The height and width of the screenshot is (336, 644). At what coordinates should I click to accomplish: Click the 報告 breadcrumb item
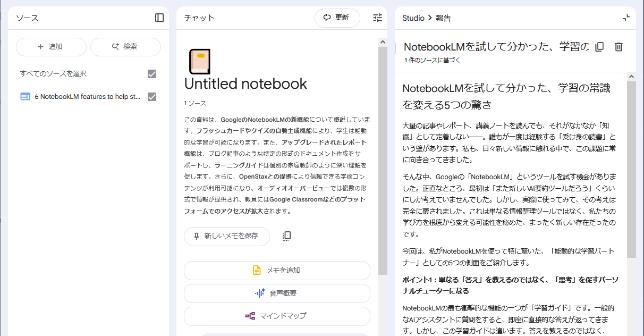(443, 18)
